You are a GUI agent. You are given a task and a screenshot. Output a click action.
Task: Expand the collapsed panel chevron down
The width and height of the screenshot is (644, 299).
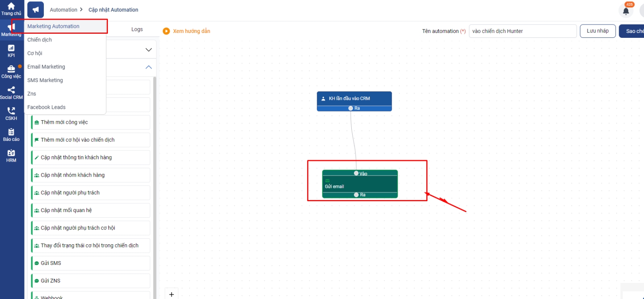coord(149,50)
